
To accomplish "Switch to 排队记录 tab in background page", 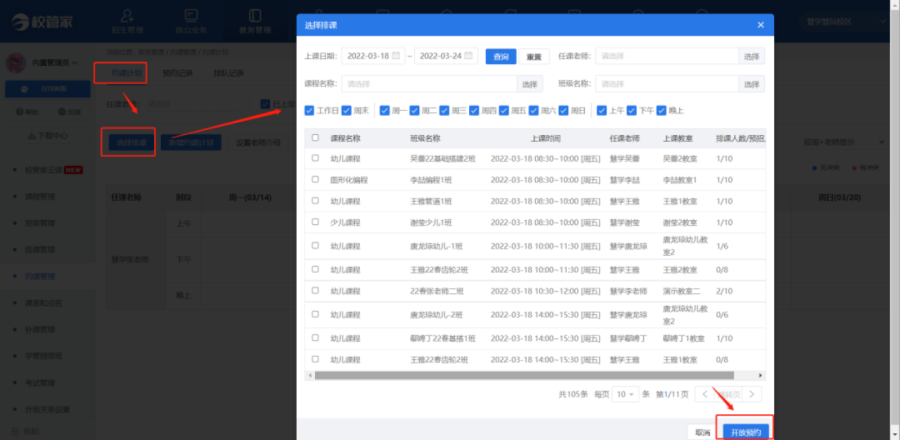I will tap(228, 72).
